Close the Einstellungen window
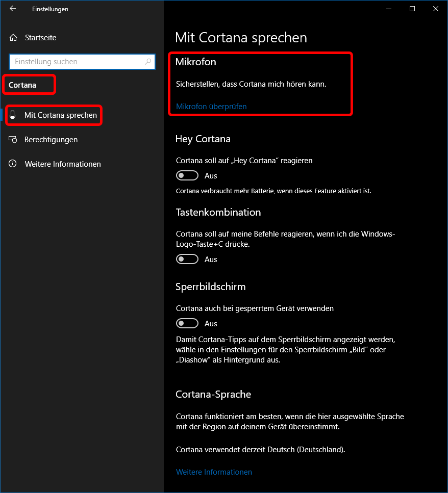The width and height of the screenshot is (448, 493). pyautogui.click(x=435, y=9)
